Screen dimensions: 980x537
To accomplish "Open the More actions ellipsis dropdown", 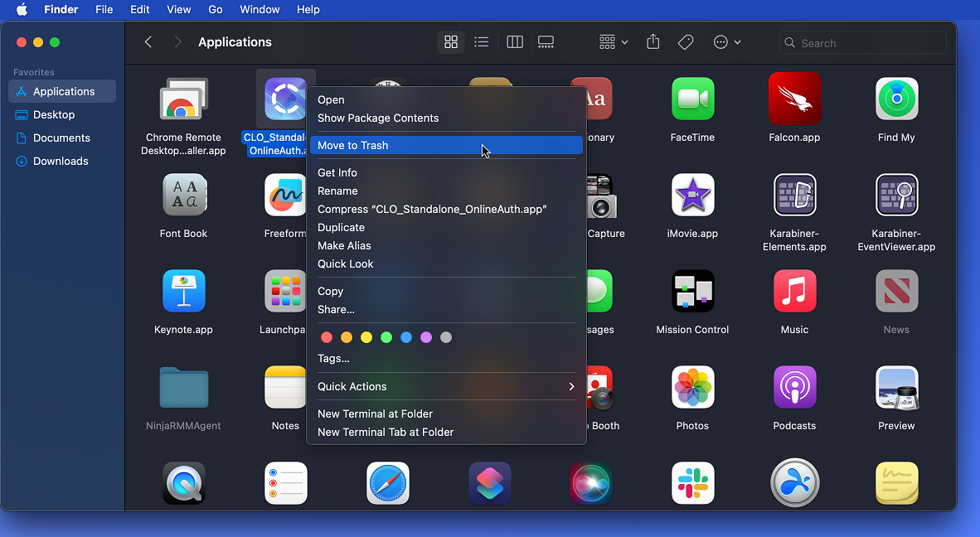I will tap(727, 41).
